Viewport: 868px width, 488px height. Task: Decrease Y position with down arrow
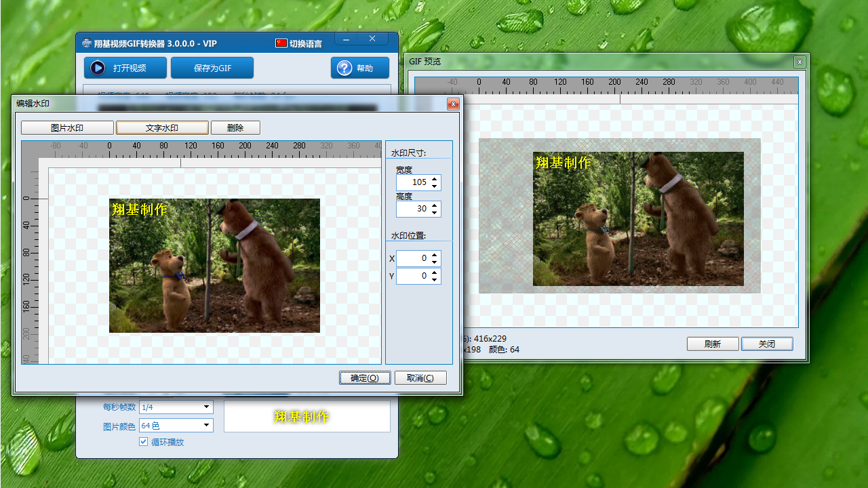(435, 280)
